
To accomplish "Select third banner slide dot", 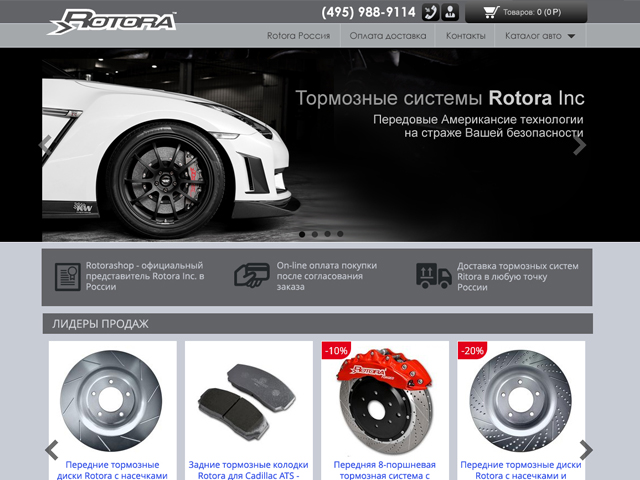I will [327, 234].
